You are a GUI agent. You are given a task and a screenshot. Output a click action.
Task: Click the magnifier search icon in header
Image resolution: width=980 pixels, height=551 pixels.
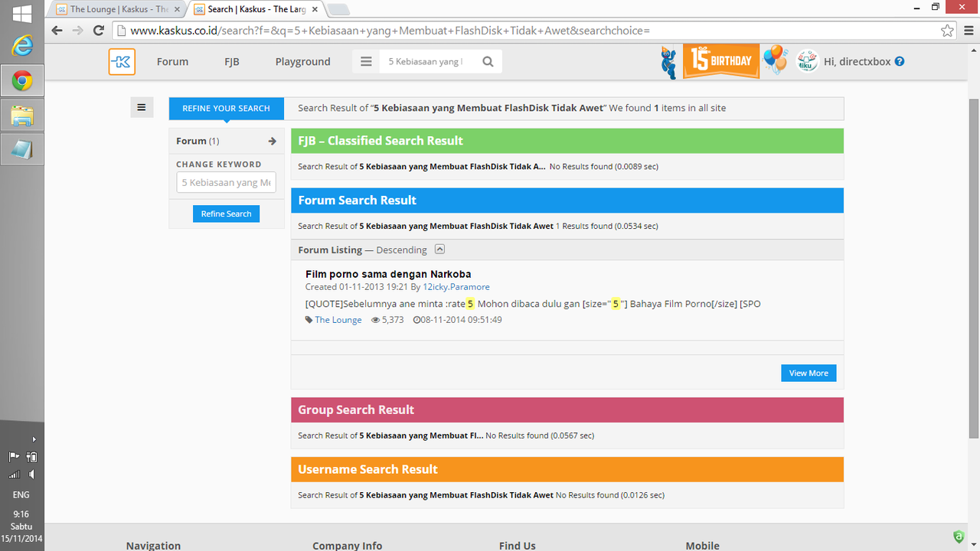coord(488,62)
